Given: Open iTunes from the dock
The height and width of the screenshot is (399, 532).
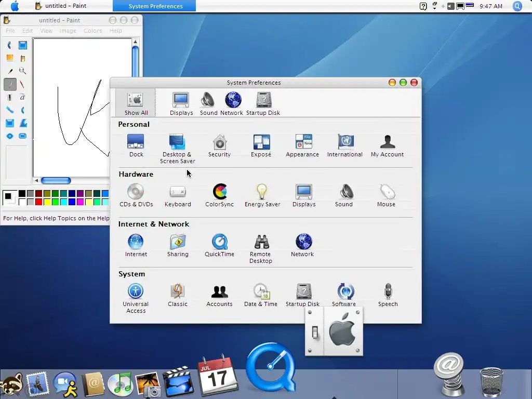Looking at the screenshot, I should click(x=120, y=384).
